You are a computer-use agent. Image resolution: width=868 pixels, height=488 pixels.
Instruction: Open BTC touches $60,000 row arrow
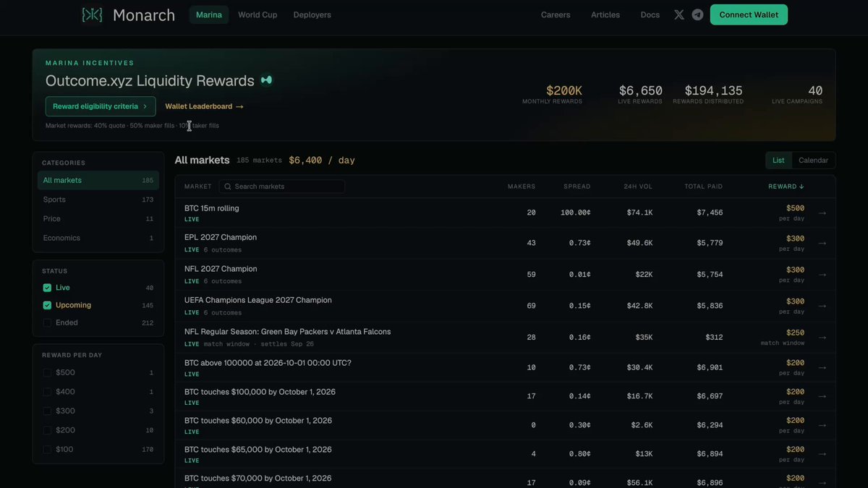[822, 425]
